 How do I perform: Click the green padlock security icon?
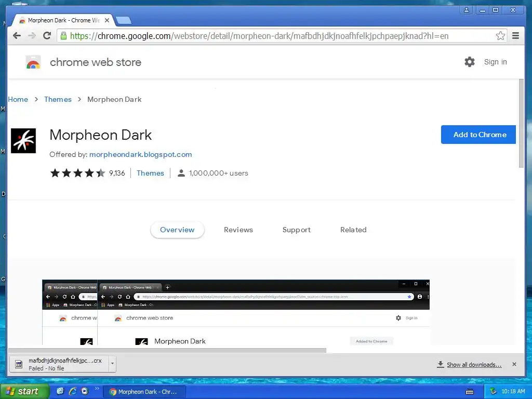pyautogui.click(x=63, y=36)
